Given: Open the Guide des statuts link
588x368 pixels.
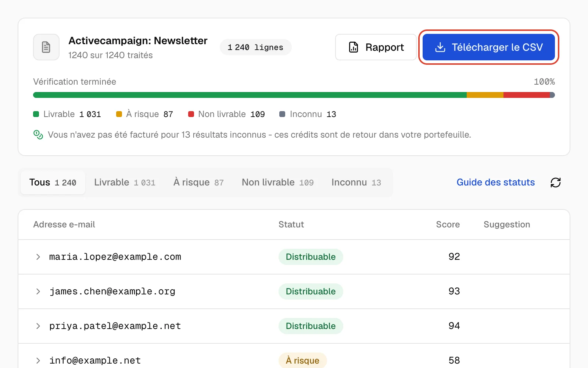Looking at the screenshot, I should pos(495,183).
